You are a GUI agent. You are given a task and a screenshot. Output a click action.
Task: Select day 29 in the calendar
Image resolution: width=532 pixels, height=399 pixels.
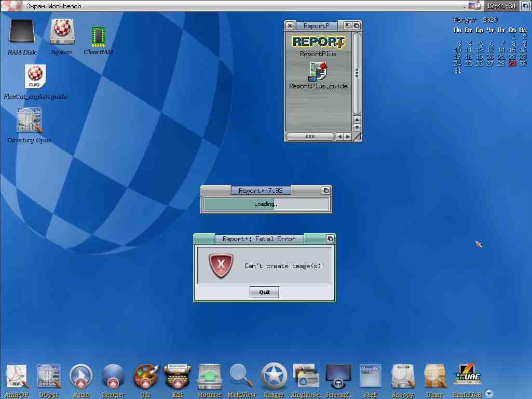512,64
